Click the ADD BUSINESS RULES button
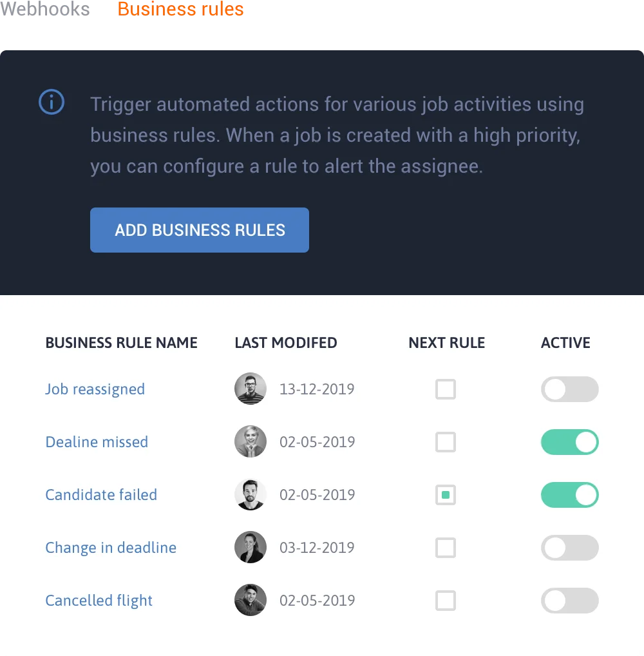 (200, 230)
